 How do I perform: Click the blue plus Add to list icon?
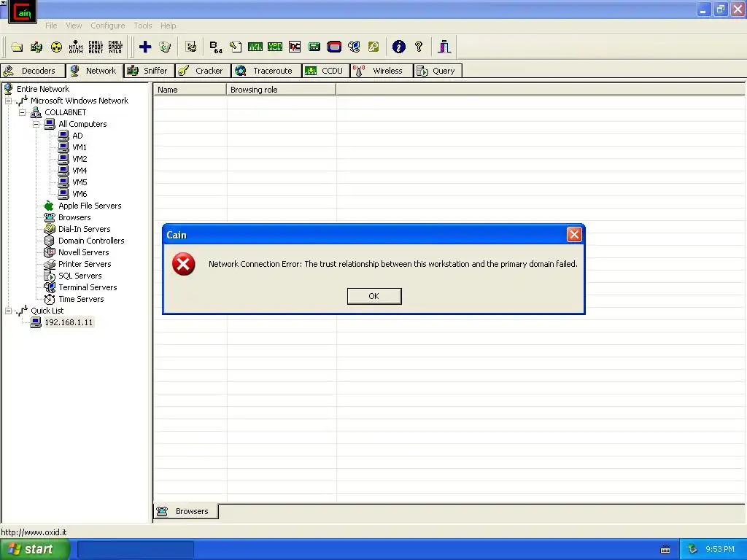click(x=145, y=47)
